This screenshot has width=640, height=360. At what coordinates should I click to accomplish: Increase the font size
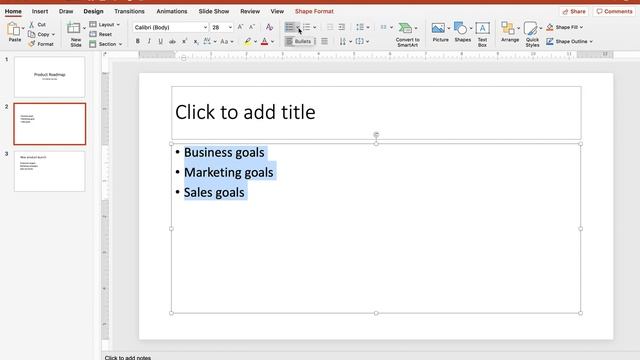click(240, 27)
